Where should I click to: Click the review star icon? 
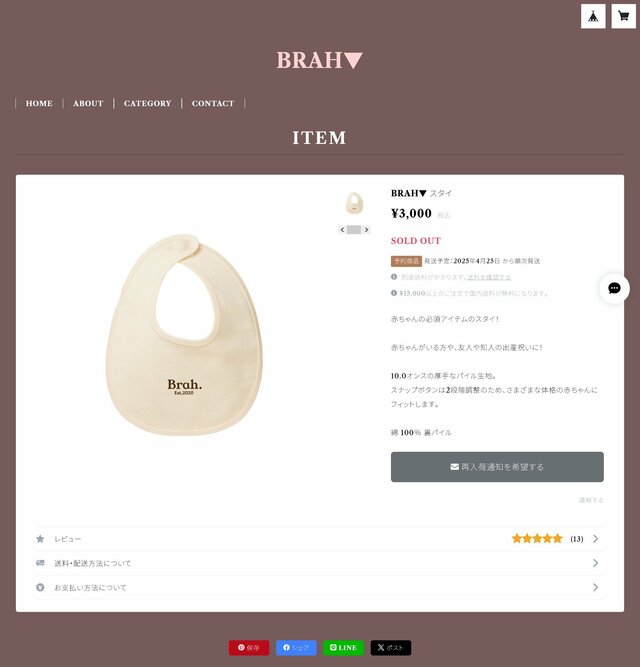(x=40, y=539)
